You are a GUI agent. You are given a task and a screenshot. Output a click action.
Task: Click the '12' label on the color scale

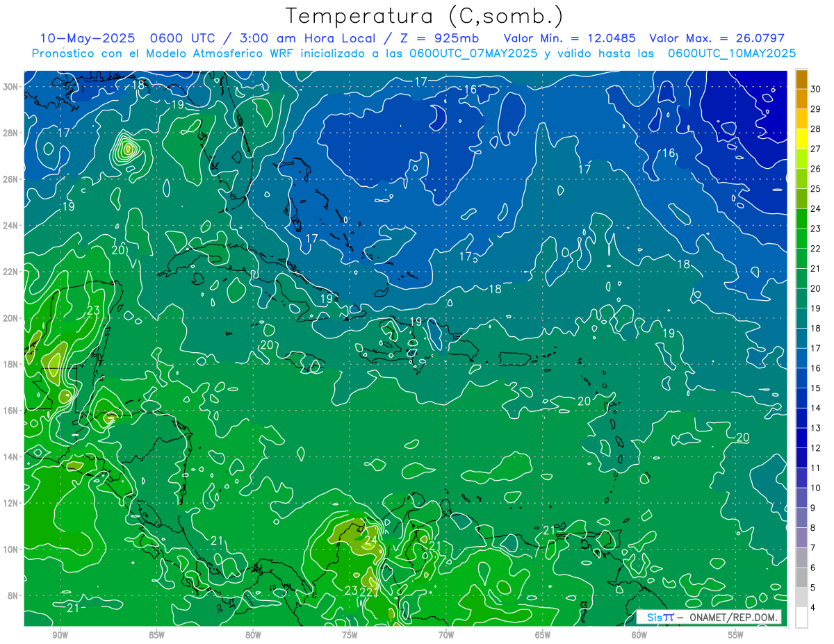815,448
